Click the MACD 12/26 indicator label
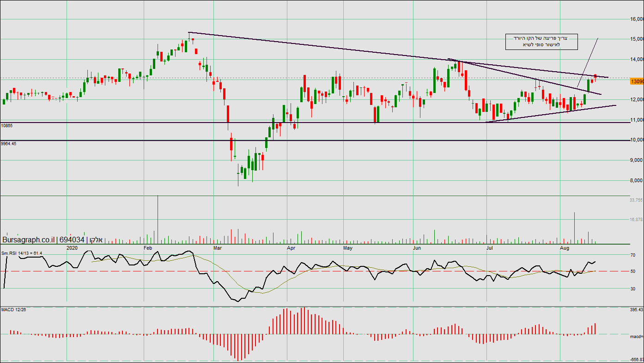Screen dimensions: 644x363 click(13, 309)
